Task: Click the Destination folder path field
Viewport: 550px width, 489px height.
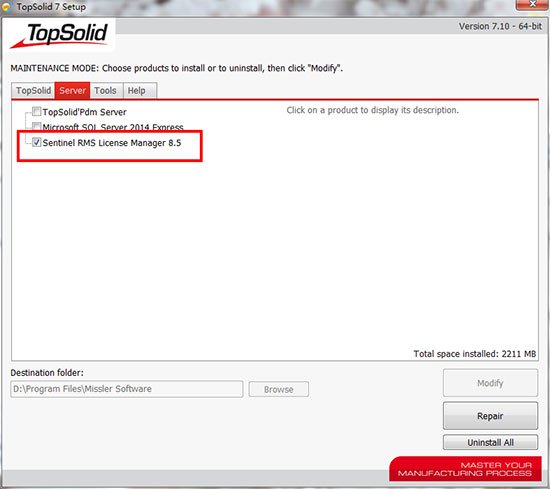Action: pyautogui.click(x=127, y=389)
